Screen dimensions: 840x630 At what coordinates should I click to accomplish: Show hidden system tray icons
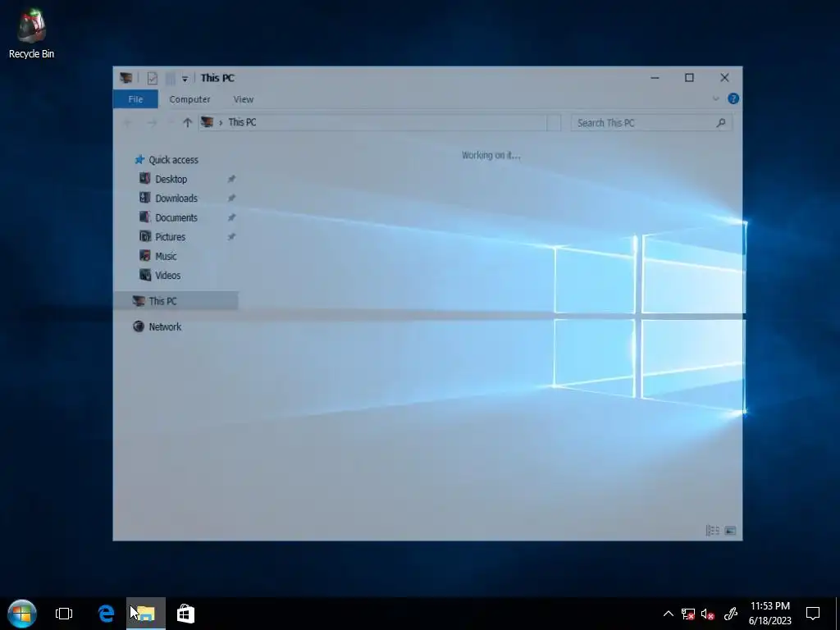668,614
